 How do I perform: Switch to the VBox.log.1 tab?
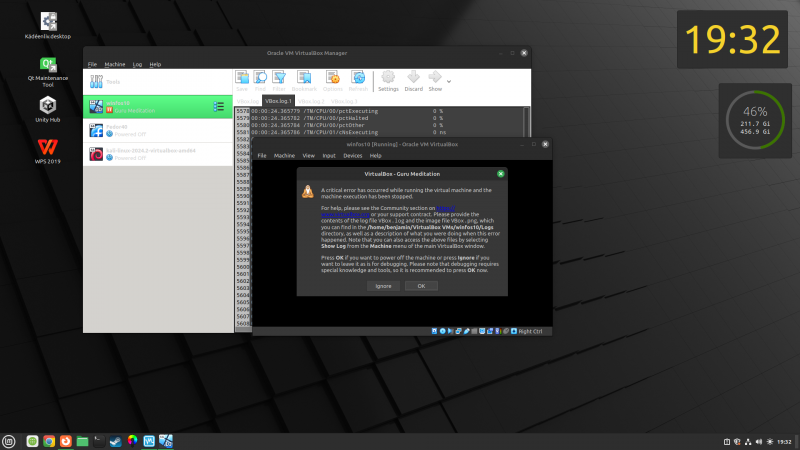coord(278,101)
